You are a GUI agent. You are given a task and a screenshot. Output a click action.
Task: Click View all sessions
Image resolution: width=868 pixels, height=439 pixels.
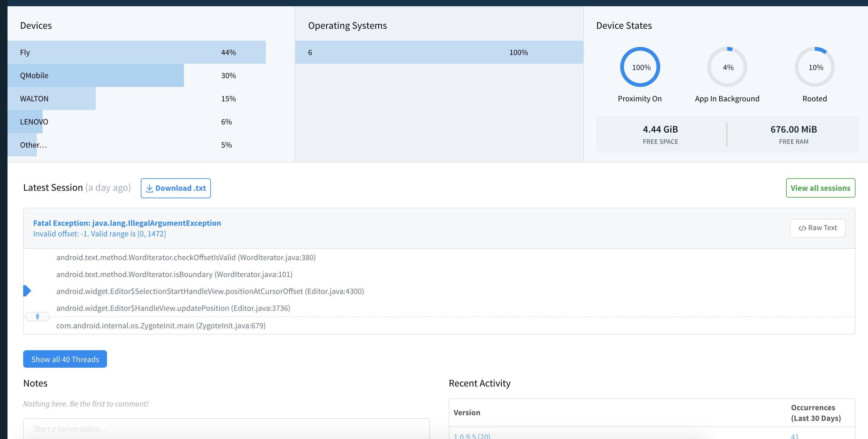[820, 188]
